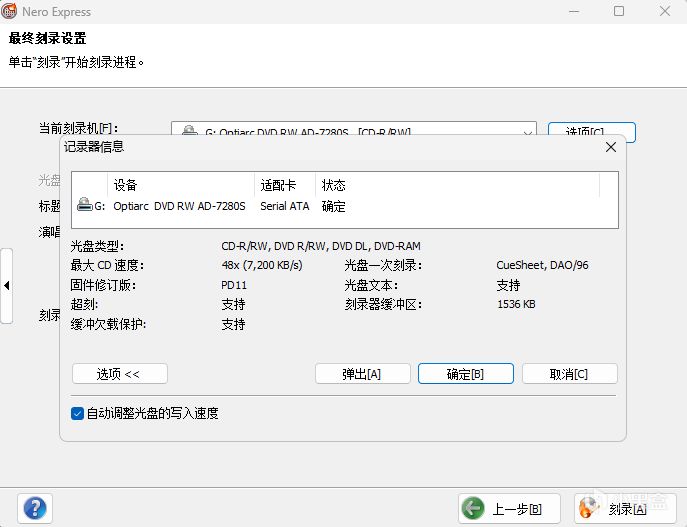Toggle 自动调整光盘的写入速度 checkbox
The image size is (687, 527).
click(77, 413)
